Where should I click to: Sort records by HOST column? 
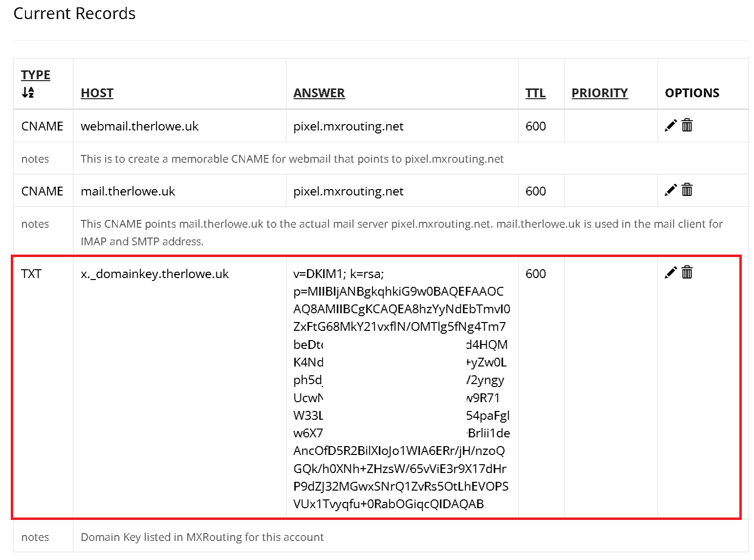tap(97, 93)
